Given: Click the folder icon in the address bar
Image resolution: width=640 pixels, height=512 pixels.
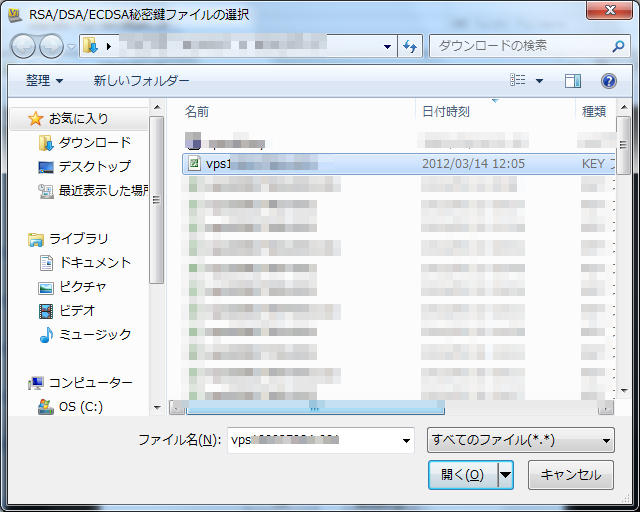Looking at the screenshot, I should click(x=90, y=46).
